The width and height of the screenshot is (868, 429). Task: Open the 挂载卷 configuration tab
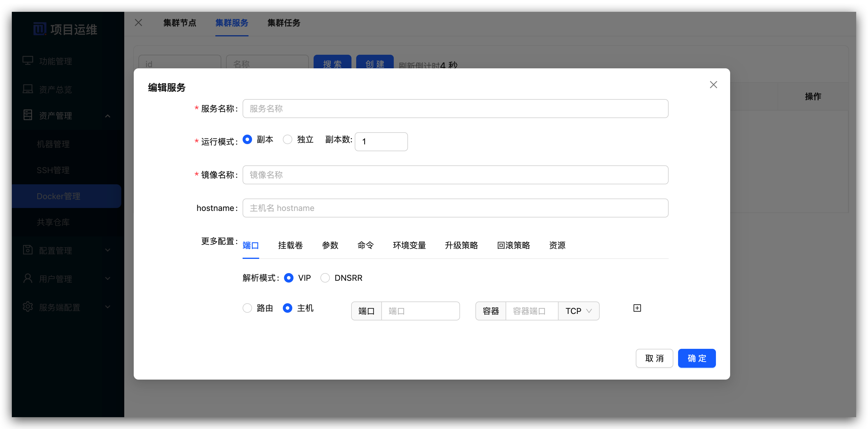click(x=290, y=245)
